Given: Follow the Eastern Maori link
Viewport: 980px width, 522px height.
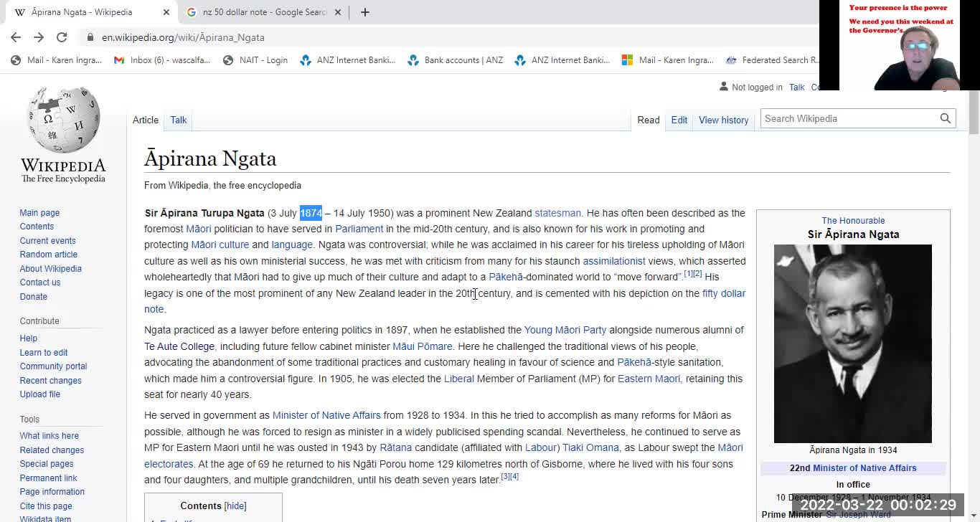Looking at the screenshot, I should (x=649, y=379).
